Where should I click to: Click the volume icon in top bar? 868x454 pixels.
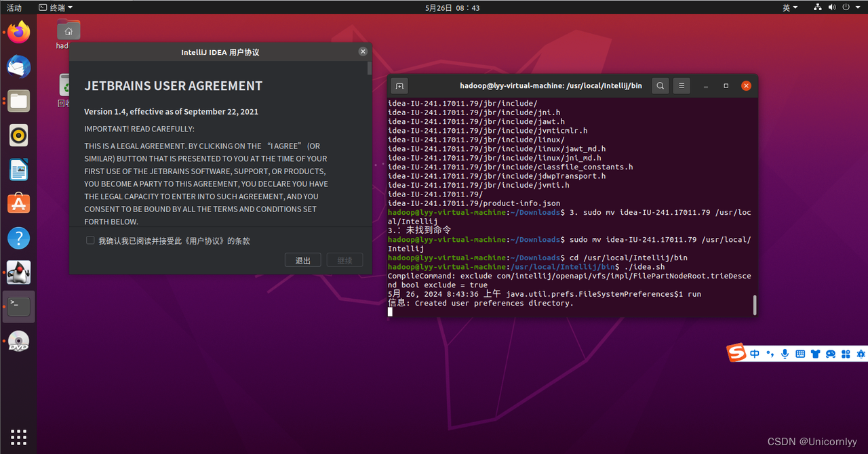point(831,7)
